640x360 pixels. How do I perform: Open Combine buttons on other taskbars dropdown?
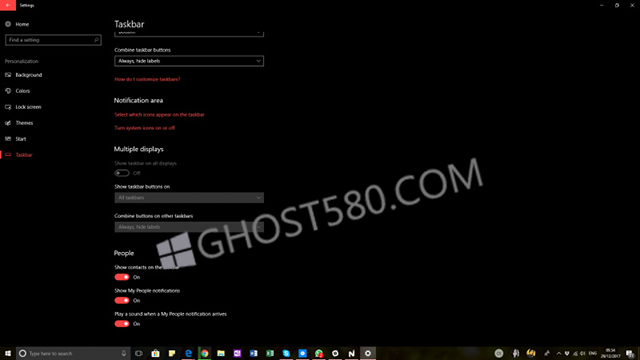pos(189,227)
